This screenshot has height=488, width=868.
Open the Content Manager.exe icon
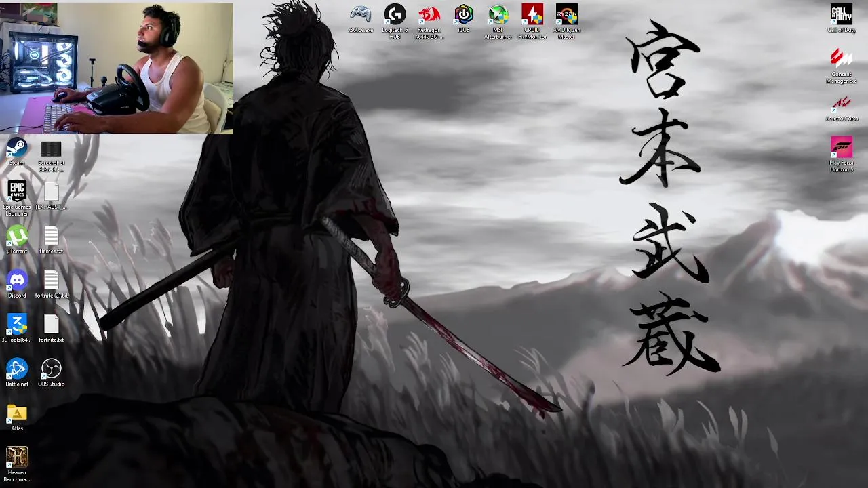click(x=842, y=66)
